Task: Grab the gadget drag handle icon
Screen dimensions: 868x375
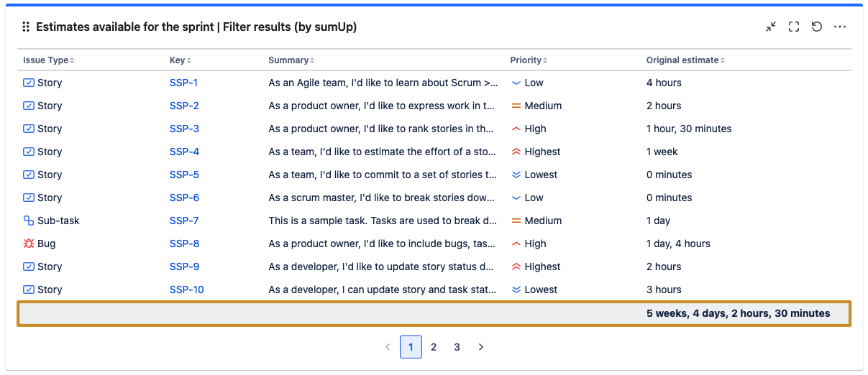Action: point(26,27)
